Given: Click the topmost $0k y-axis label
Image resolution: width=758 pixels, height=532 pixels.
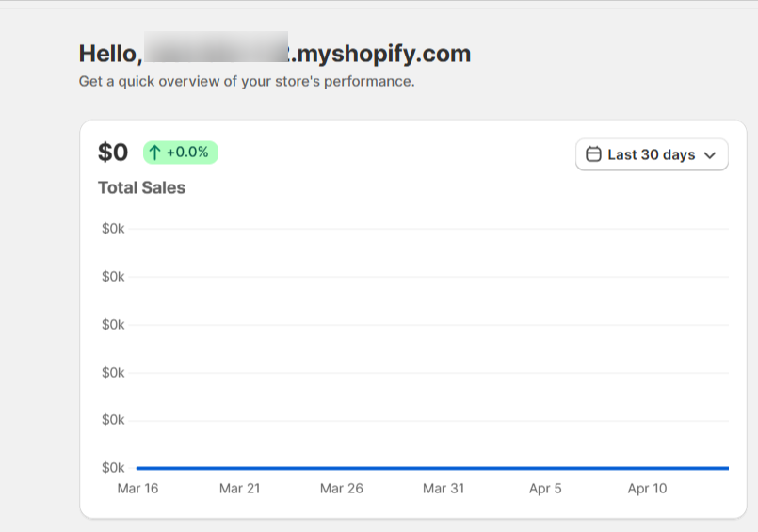Looking at the screenshot, I should coord(113,229).
